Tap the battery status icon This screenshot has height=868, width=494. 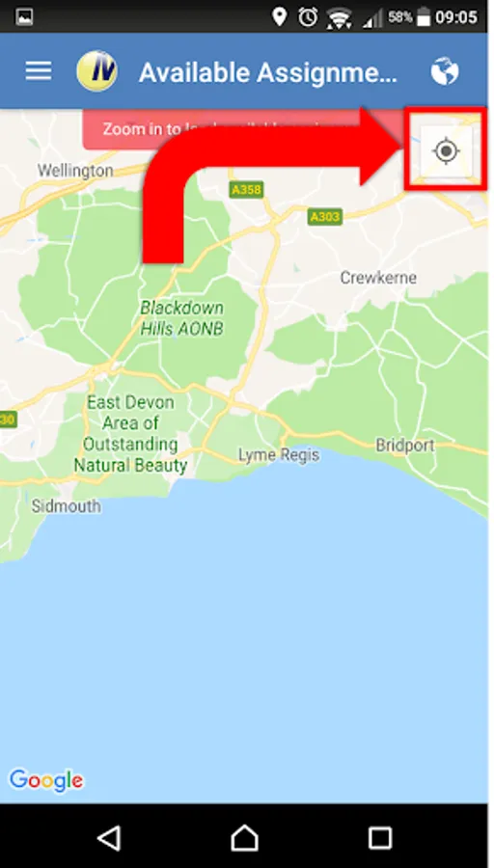(x=424, y=17)
